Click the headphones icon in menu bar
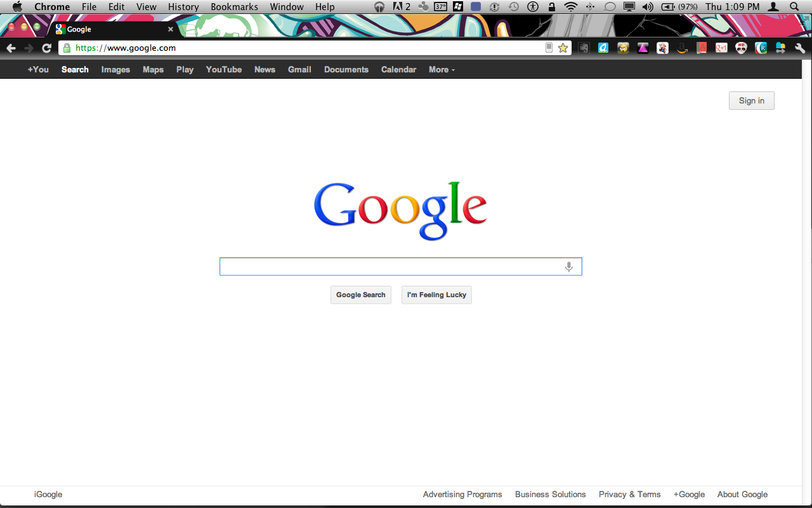This screenshot has height=508, width=812. [379, 7]
